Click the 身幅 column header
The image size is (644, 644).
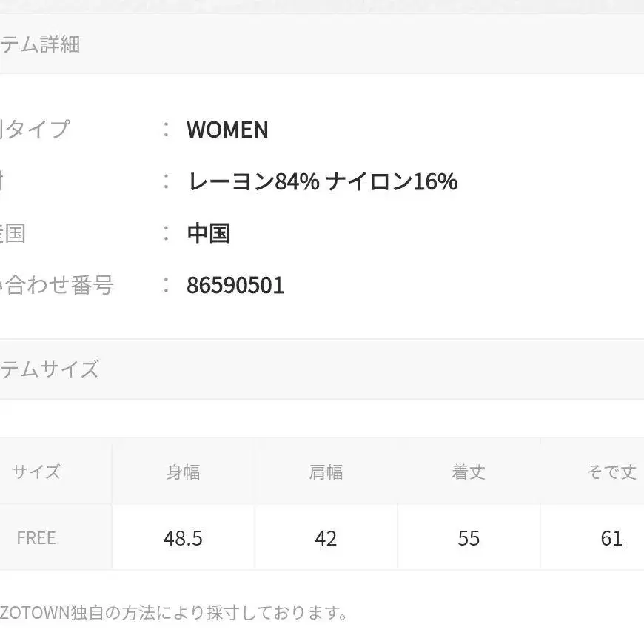[x=183, y=472]
